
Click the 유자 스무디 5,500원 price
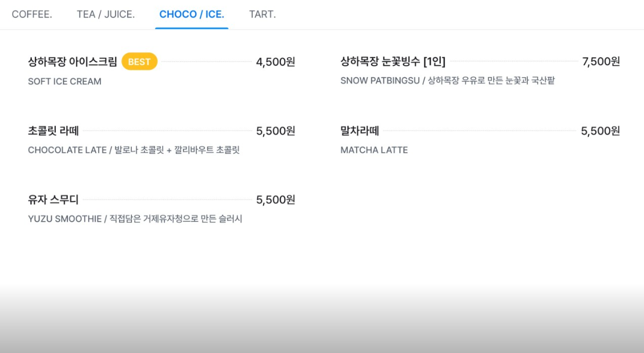276,200
